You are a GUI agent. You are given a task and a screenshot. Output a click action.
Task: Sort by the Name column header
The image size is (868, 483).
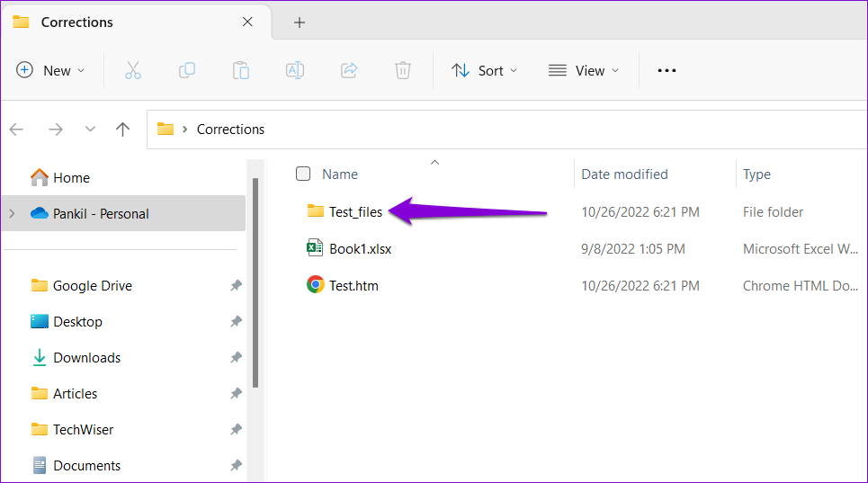pos(340,174)
